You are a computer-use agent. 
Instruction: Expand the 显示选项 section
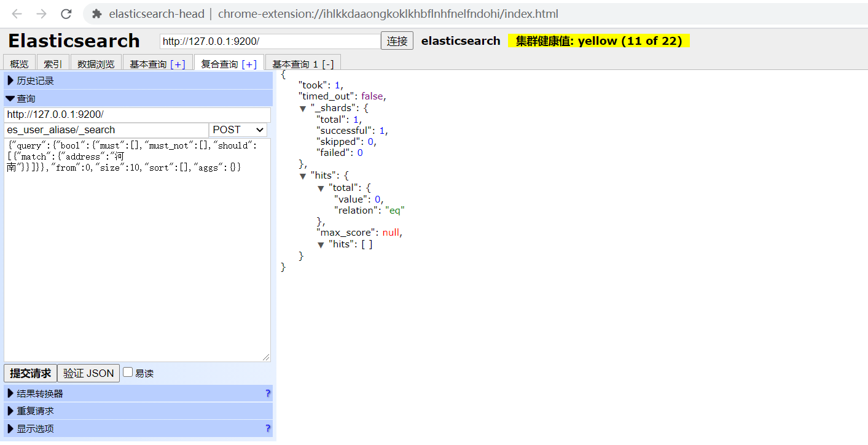coord(138,428)
